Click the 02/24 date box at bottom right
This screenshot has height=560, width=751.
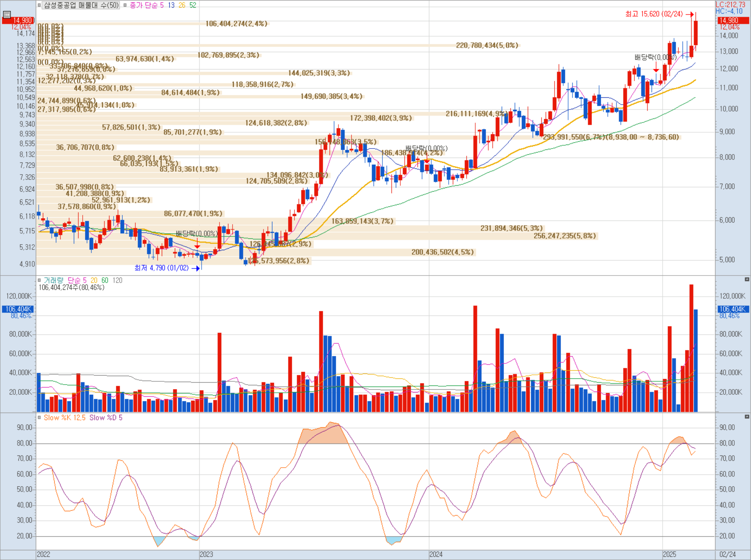[x=727, y=554]
